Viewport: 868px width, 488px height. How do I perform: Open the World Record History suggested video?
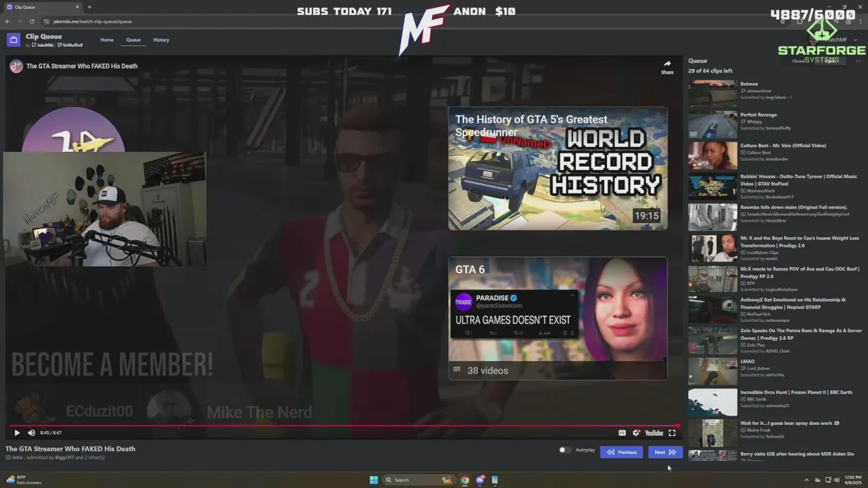557,168
